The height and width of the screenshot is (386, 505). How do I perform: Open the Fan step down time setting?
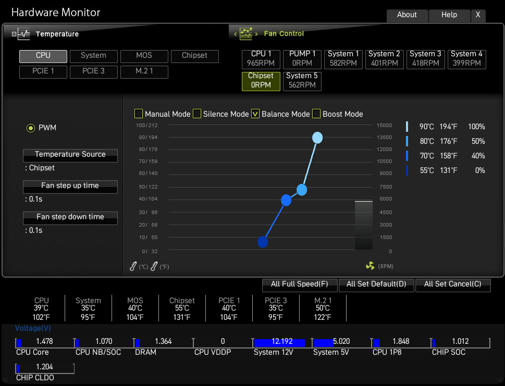pos(70,217)
